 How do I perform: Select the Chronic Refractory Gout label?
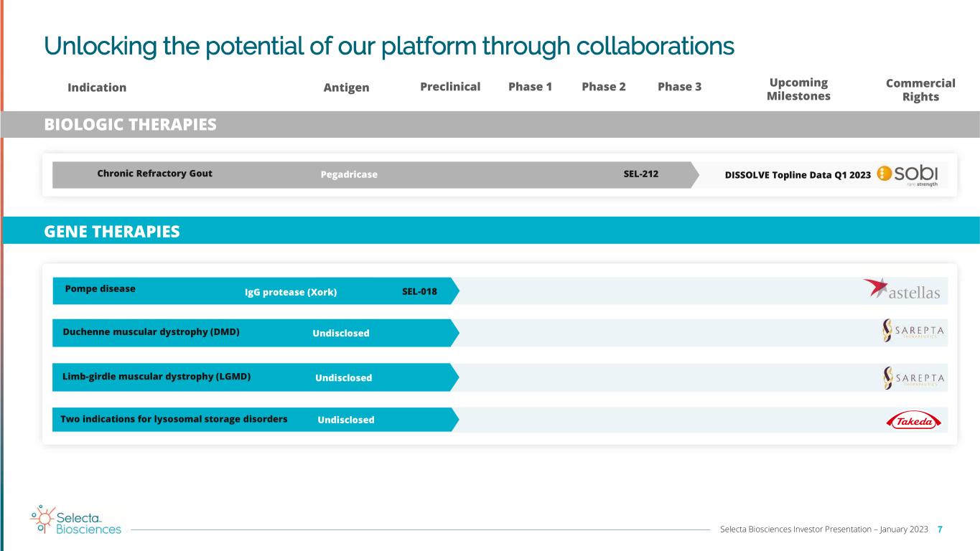pos(154,174)
